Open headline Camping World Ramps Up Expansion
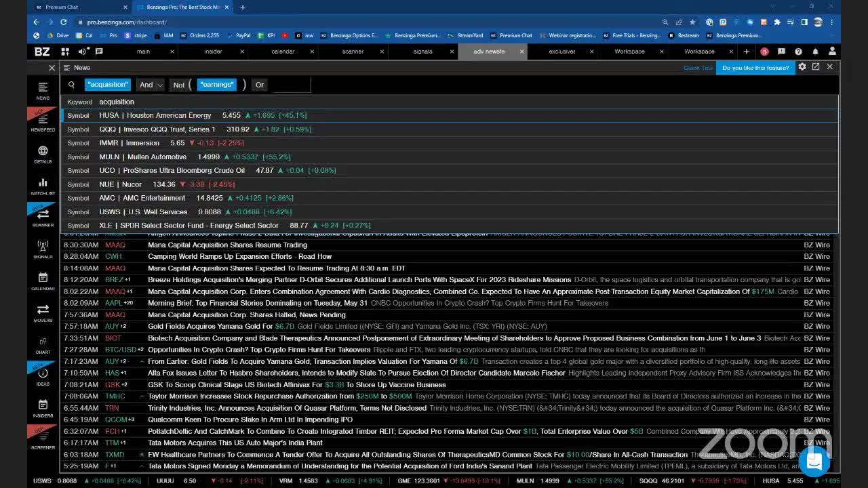This screenshot has height=488, width=868. coord(239,256)
